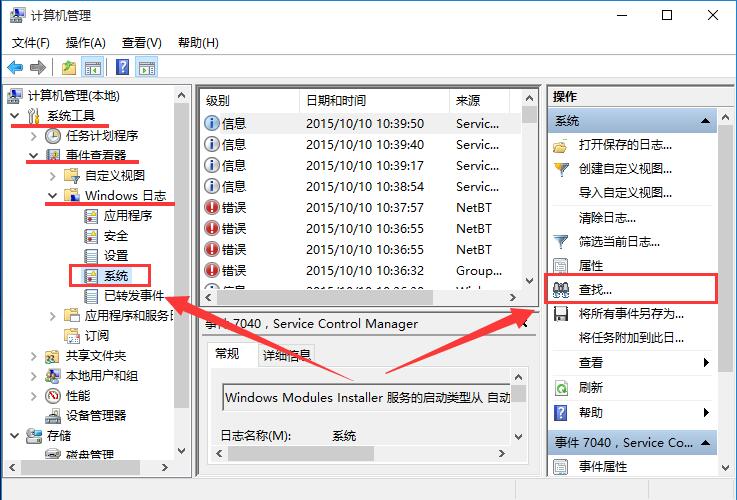
Task: Click the event list vertical scrollbar
Action: 529,200
